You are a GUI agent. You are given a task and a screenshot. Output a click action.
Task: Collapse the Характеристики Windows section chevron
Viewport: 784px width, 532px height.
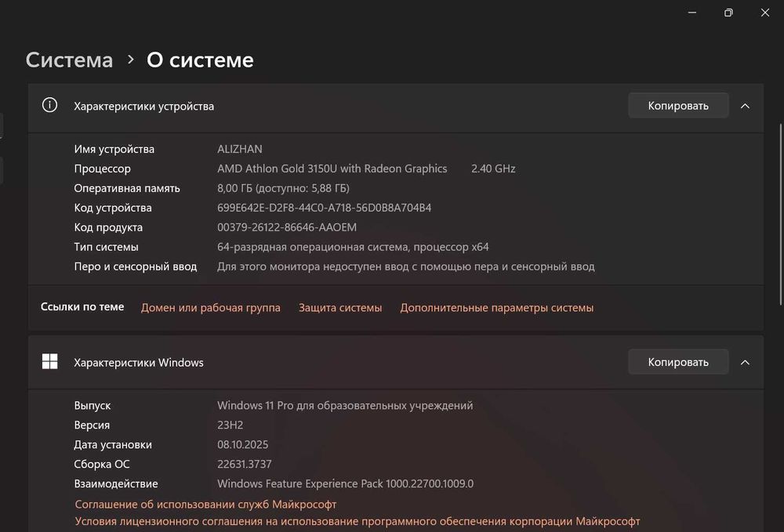tap(745, 362)
